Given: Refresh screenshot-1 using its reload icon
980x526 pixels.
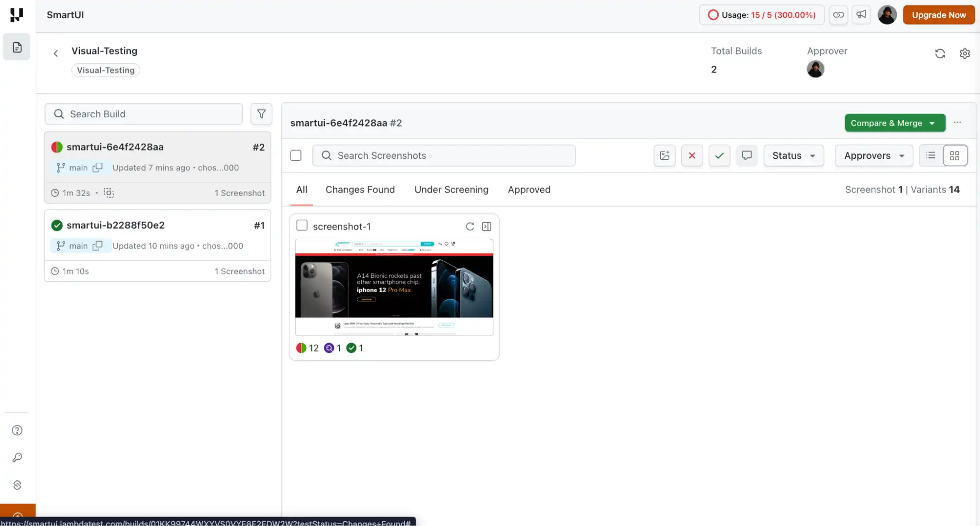Looking at the screenshot, I should (x=470, y=226).
